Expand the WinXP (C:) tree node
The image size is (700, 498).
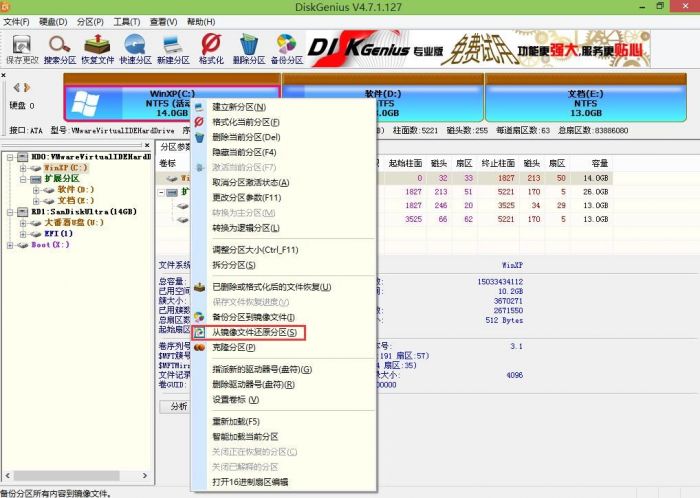(23, 168)
